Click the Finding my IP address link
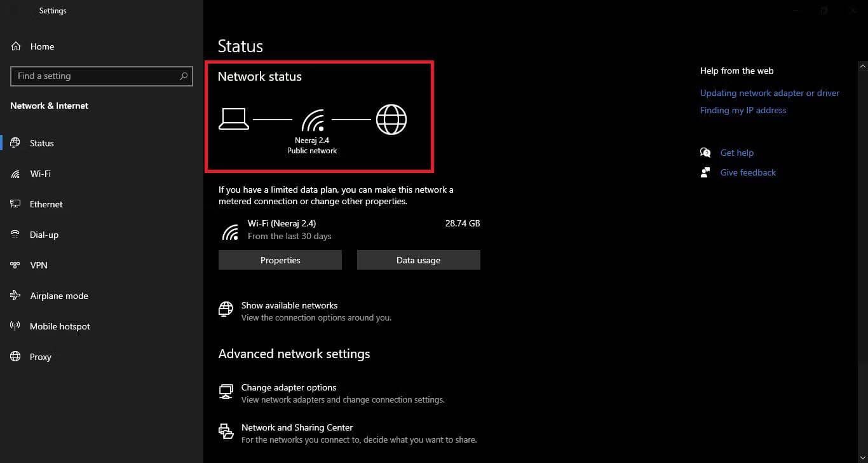The image size is (868, 463). tap(743, 109)
